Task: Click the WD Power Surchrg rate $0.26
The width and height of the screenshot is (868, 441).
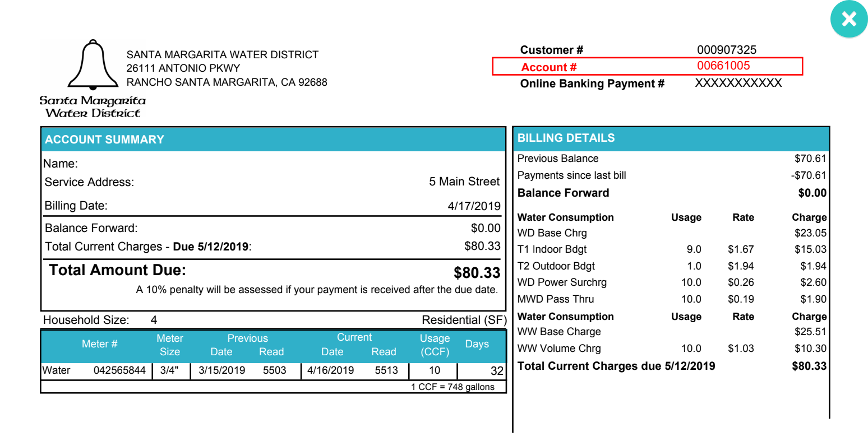Action: tap(741, 282)
